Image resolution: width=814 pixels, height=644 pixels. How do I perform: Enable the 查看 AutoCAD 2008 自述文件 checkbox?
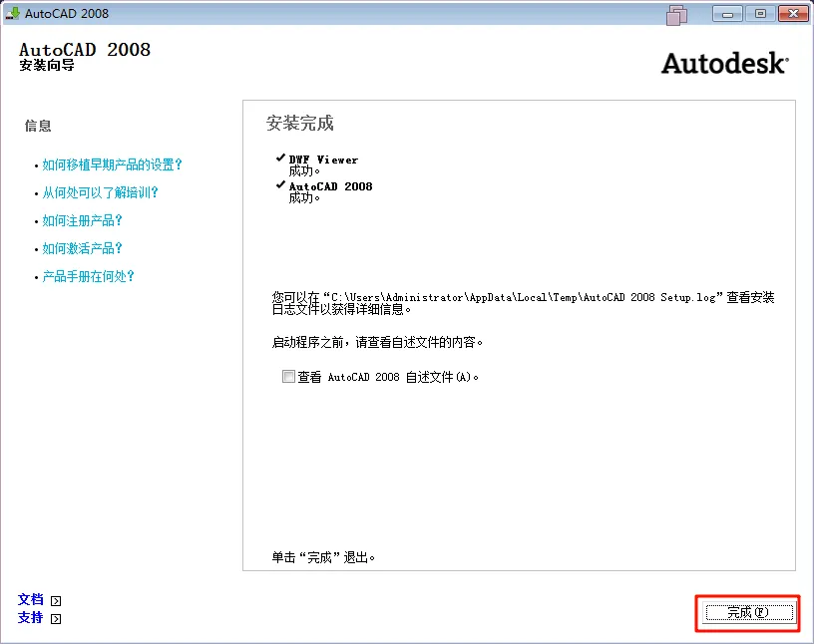[288, 376]
